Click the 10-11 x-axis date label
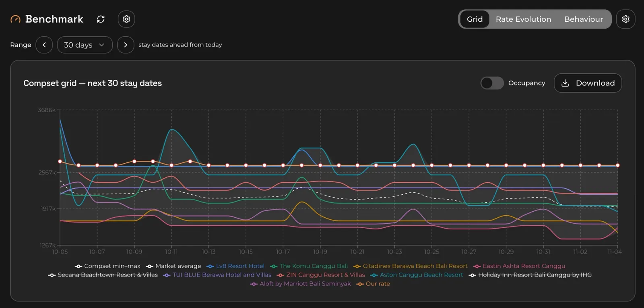The width and height of the screenshot is (644, 308). pos(171,252)
